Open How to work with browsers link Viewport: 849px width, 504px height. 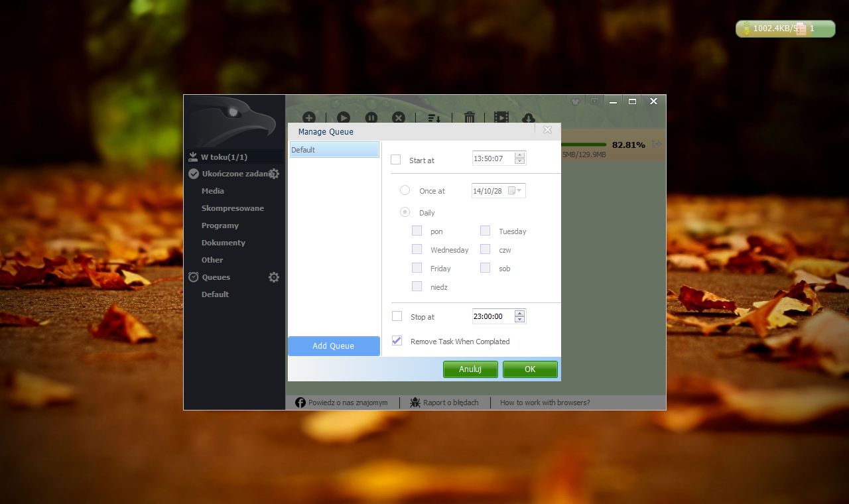pyautogui.click(x=545, y=403)
